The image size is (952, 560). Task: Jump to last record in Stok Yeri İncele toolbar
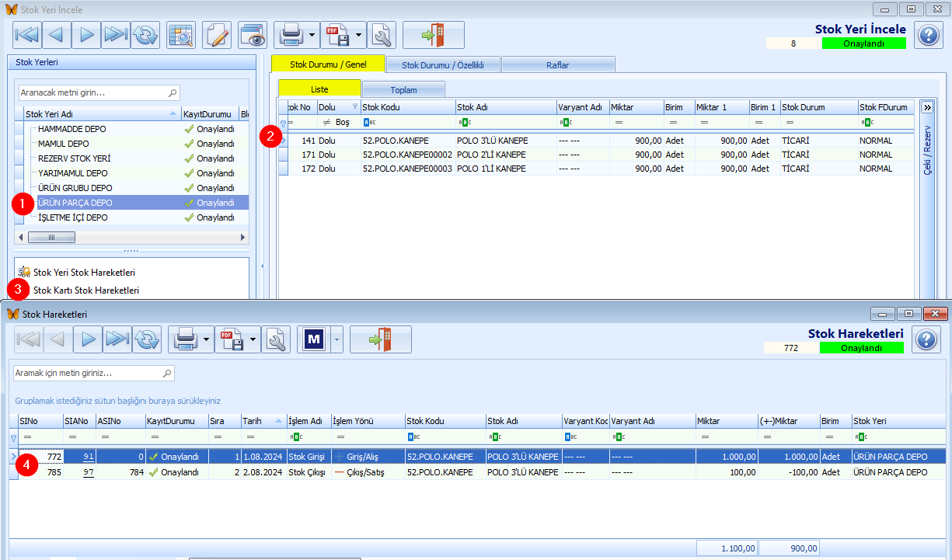point(115,35)
